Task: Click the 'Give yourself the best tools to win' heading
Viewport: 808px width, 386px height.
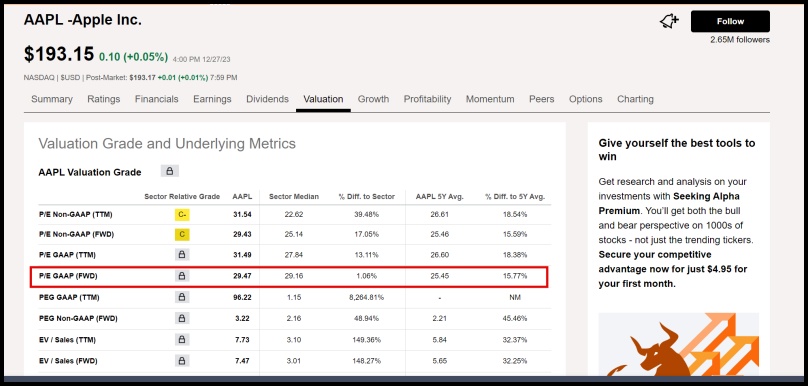Action: coord(677,149)
